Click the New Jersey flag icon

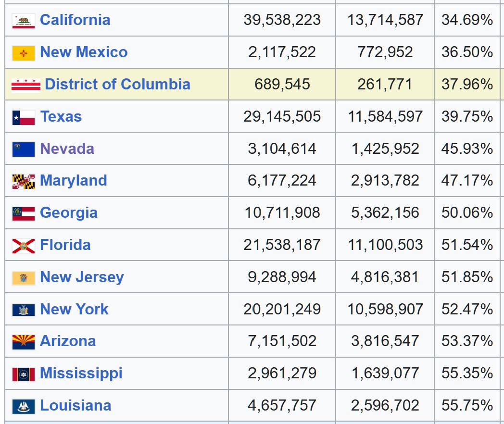[24, 278]
